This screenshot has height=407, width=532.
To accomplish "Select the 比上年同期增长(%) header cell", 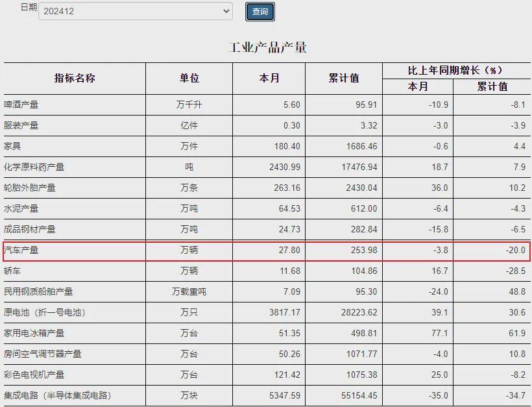I will [x=455, y=70].
